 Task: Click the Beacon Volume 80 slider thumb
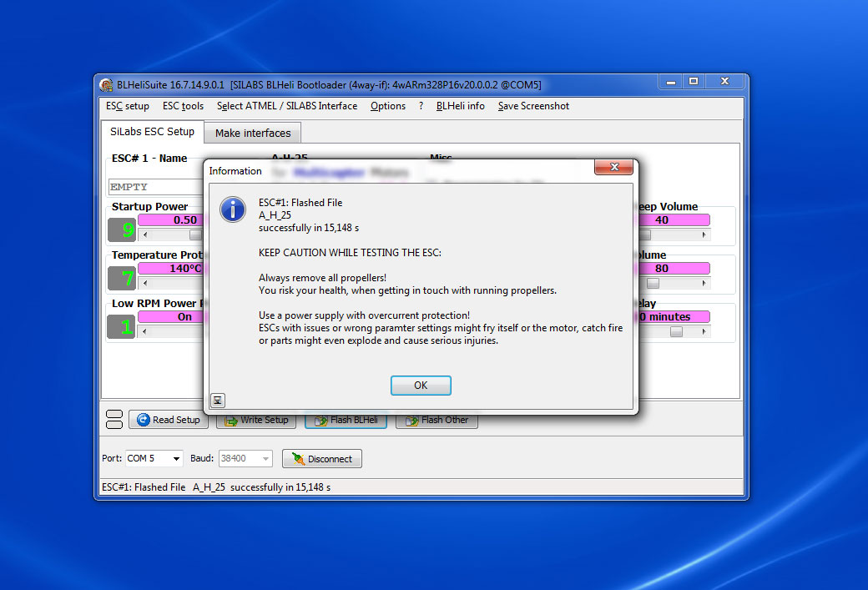click(654, 284)
